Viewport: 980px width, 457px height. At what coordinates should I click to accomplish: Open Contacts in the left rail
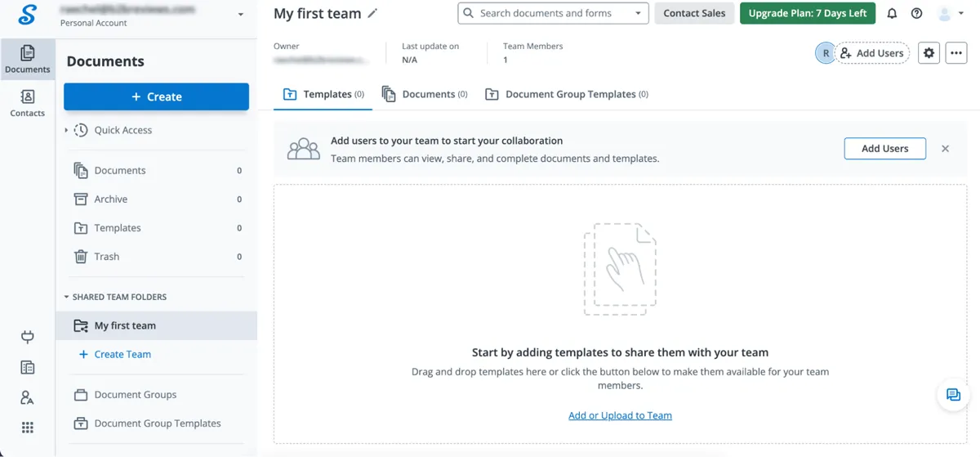[x=28, y=103]
